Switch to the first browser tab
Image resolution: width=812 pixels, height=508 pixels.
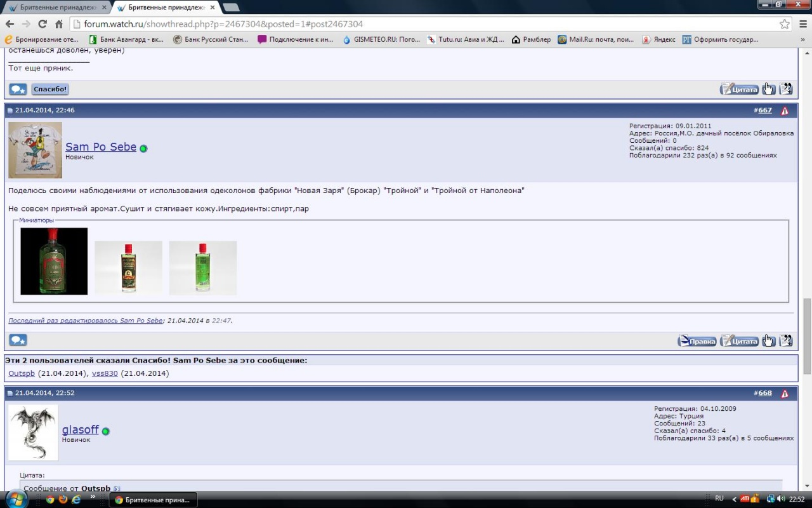point(56,8)
